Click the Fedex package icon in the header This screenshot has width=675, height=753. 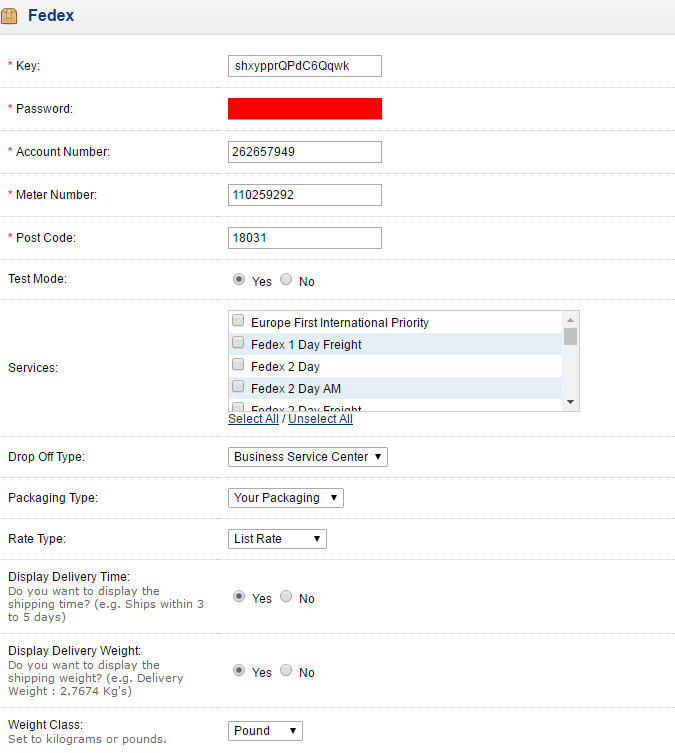[9, 16]
